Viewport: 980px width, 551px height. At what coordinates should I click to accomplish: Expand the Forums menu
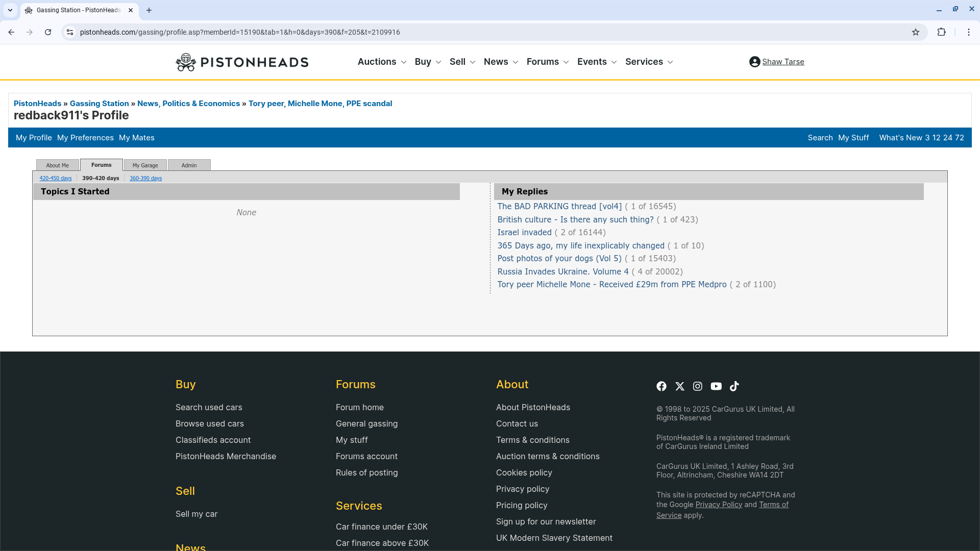tap(548, 62)
